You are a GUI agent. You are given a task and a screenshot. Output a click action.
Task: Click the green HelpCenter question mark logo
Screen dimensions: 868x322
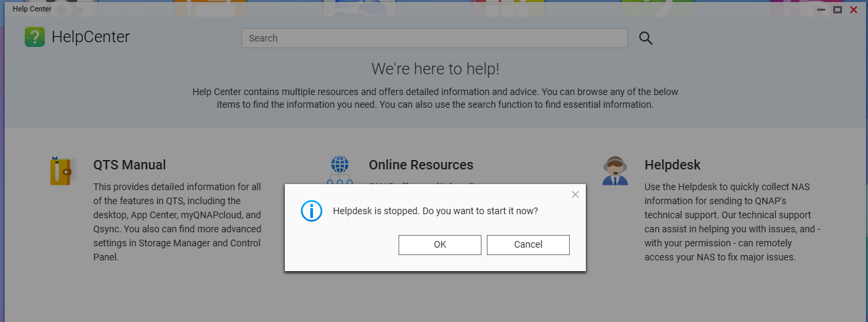click(35, 37)
